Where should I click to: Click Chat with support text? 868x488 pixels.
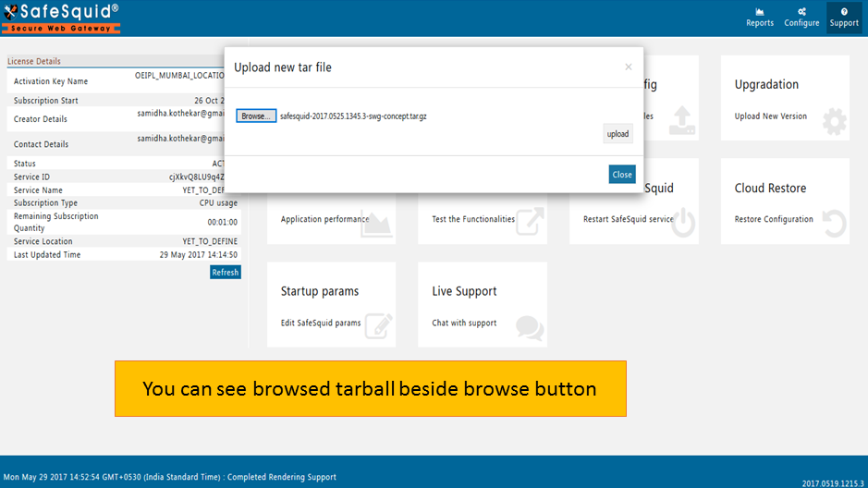(x=464, y=323)
